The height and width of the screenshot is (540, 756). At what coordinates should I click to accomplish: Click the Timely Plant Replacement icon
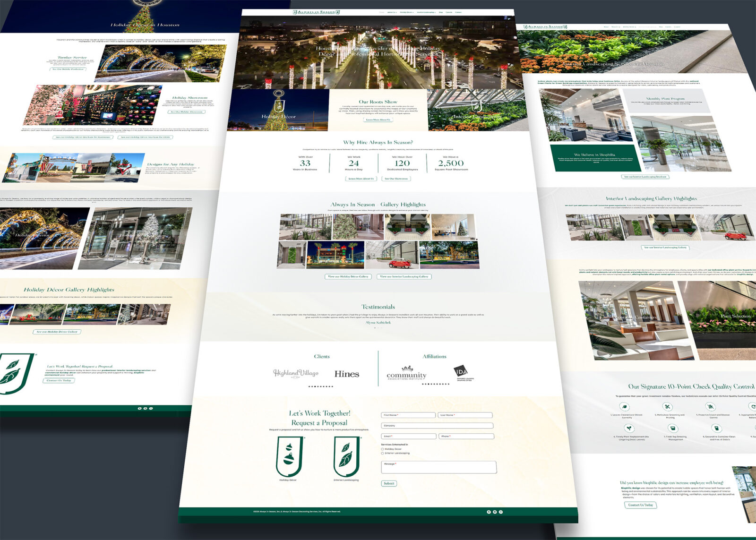tap(629, 428)
